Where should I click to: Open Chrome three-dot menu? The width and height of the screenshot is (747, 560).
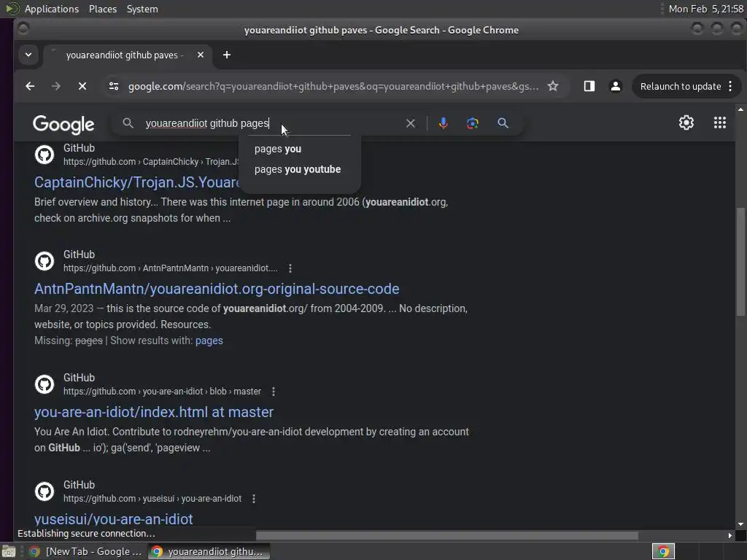point(730,86)
